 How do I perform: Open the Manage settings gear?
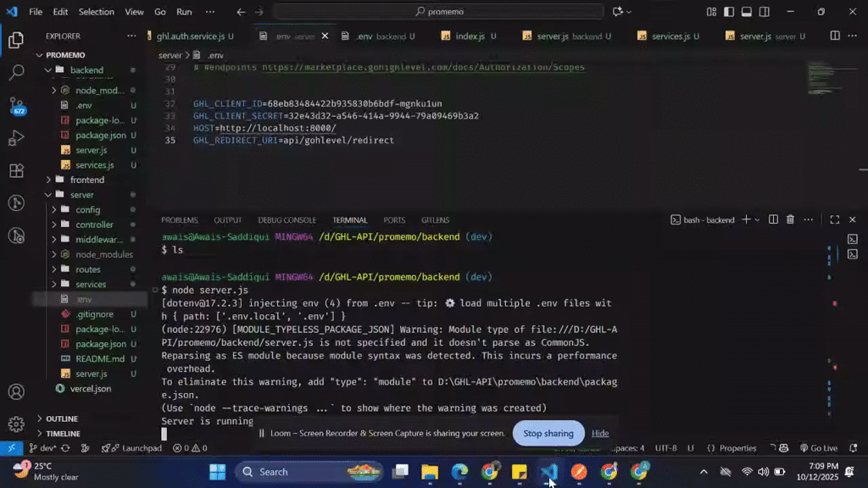pyautogui.click(x=16, y=424)
